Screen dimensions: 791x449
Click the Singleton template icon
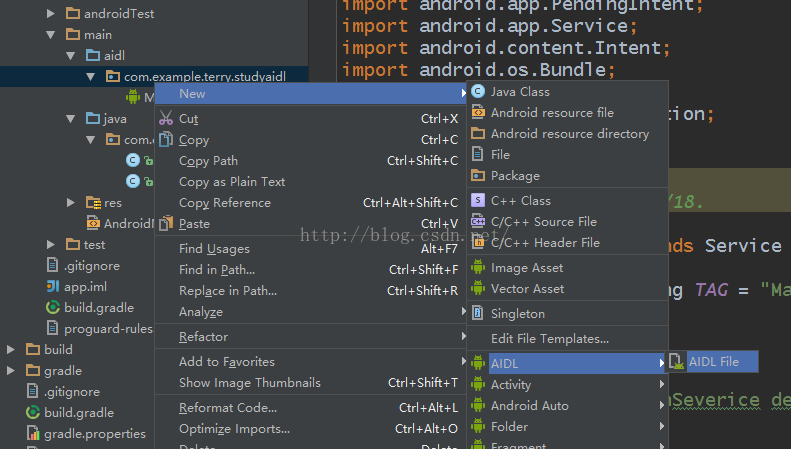click(477, 313)
